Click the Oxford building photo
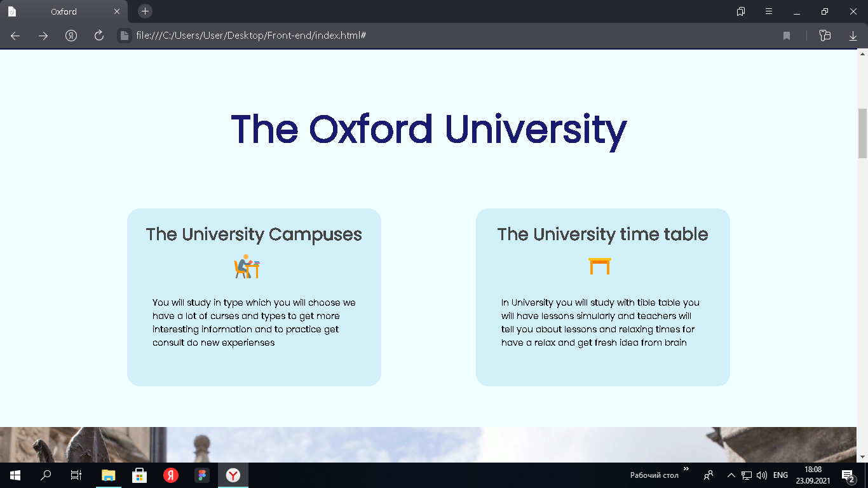868x488 pixels. [428, 444]
